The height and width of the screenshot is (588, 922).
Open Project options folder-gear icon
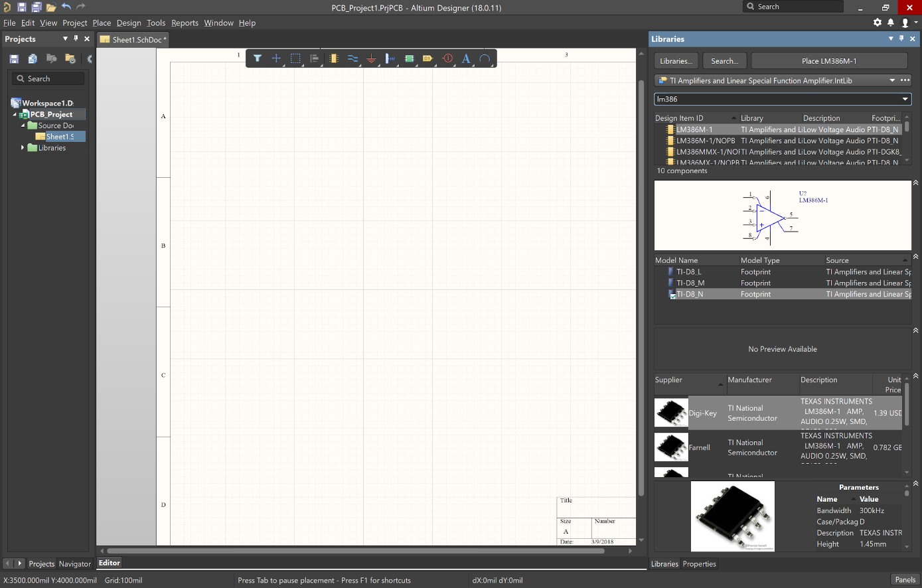(70, 58)
